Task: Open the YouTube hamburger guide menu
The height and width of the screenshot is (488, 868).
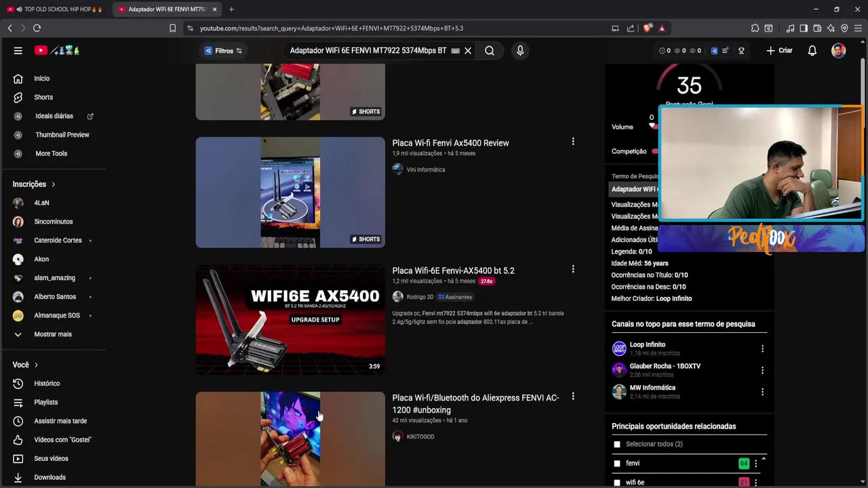Action: (18, 50)
